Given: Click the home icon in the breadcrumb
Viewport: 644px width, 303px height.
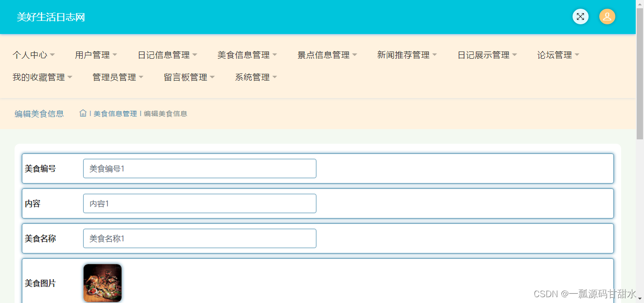Looking at the screenshot, I should point(83,113).
